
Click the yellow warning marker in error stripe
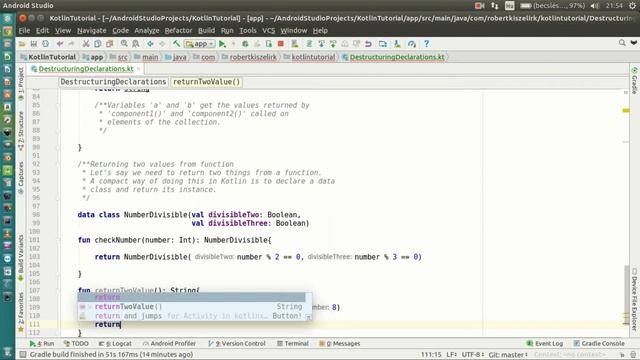626,110
